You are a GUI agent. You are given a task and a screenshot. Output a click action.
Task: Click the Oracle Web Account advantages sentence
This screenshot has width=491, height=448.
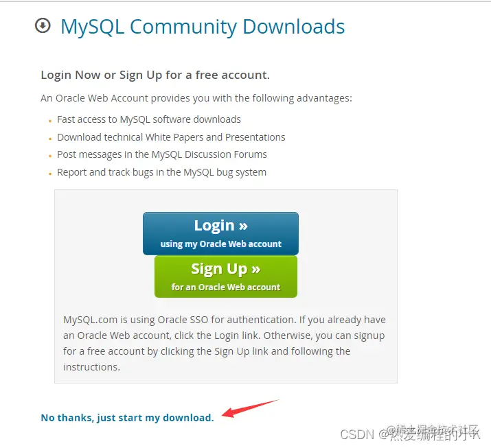click(x=196, y=98)
